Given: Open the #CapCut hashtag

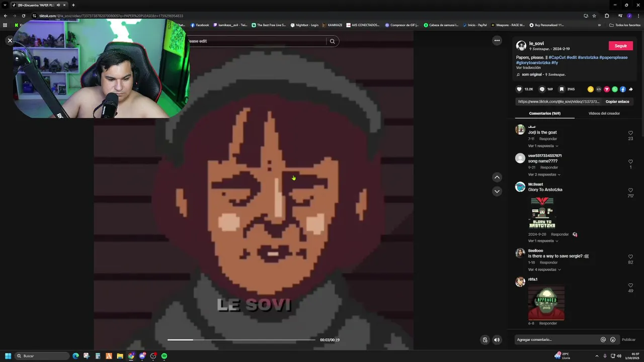Looking at the screenshot, I should tap(557, 57).
